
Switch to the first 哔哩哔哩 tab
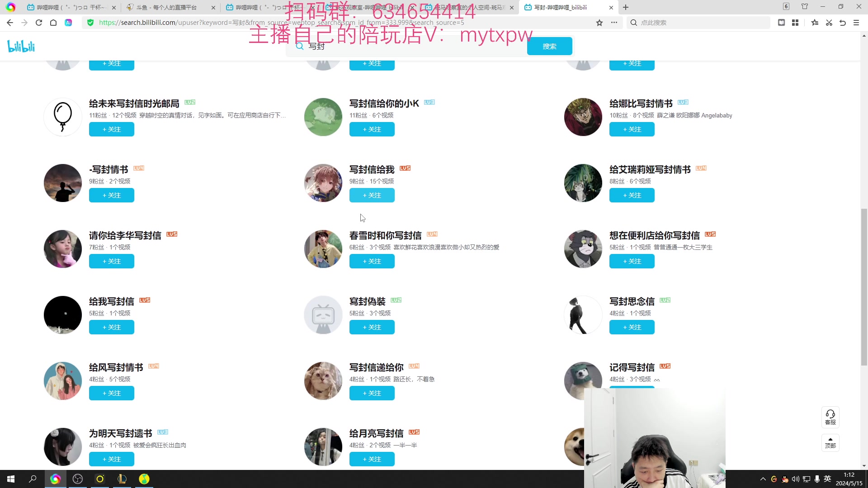pos(68,7)
